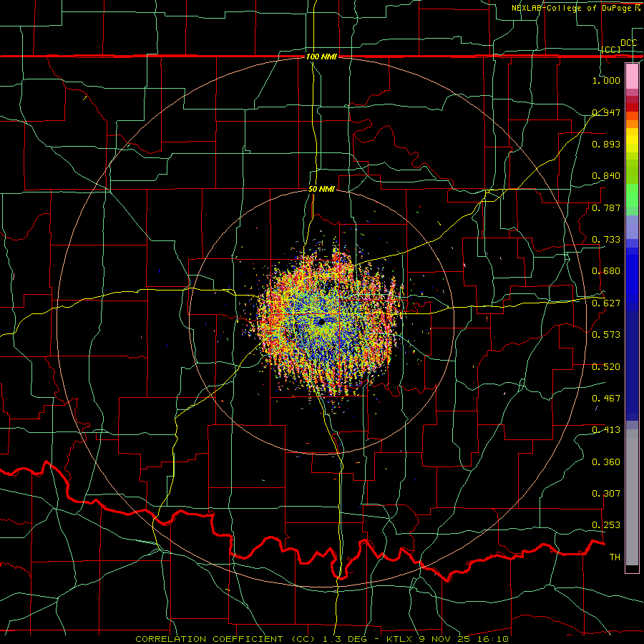Screen dimensions: 644x644
Task: Click the KTLX station identifier in footer
Action: 401,639
